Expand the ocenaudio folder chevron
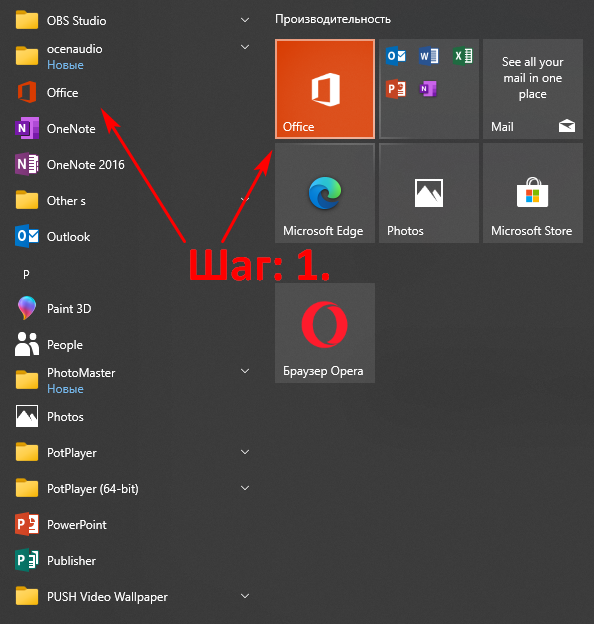Image resolution: width=594 pixels, height=624 pixels. click(x=245, y=47)
